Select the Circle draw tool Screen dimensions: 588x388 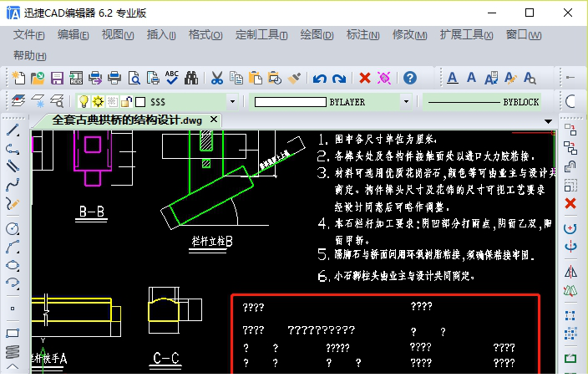13,229
